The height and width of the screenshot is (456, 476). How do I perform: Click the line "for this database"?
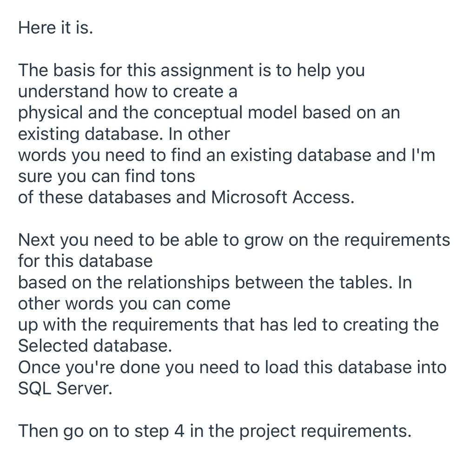click(86, 261)
